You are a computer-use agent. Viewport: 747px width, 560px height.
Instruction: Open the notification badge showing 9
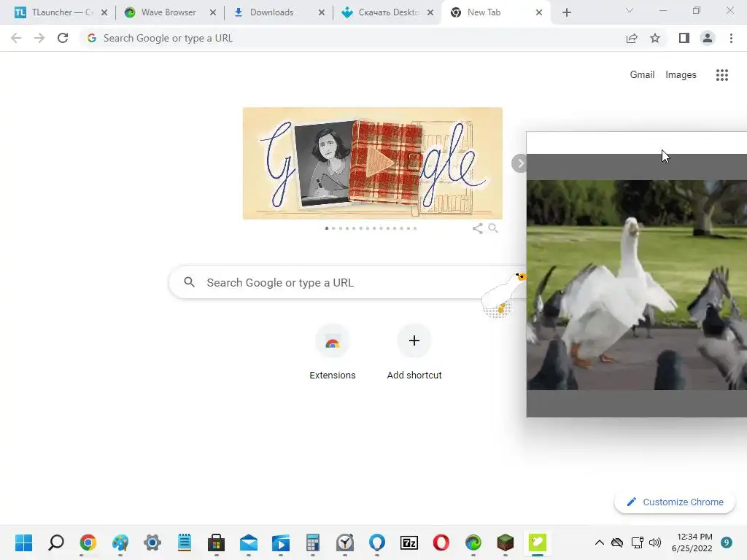coord(727,542)
